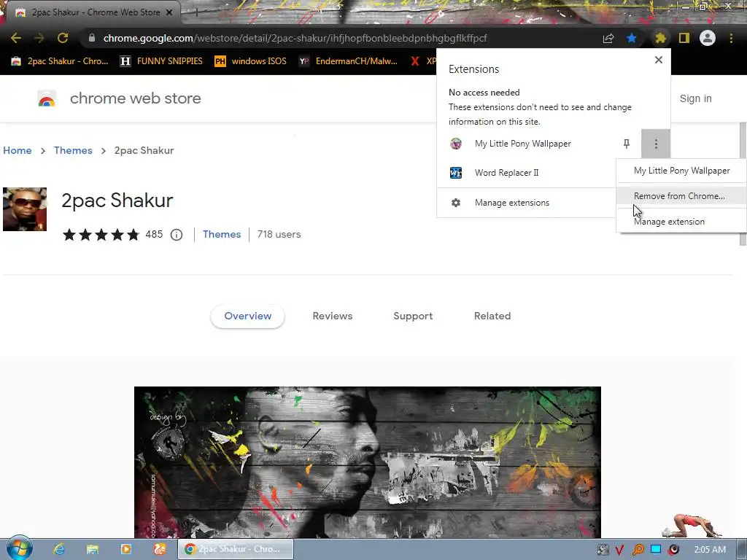Screen dimensions: 747x560
Task: Choose Remove from Chrome...
Action: coord(682,195)
